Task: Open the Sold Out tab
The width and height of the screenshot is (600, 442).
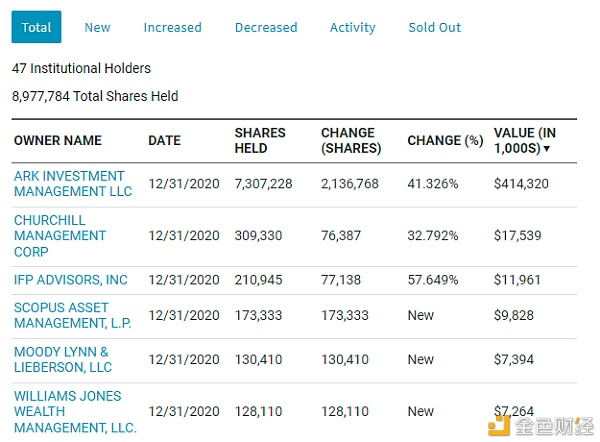Action: tap(435, 27)
